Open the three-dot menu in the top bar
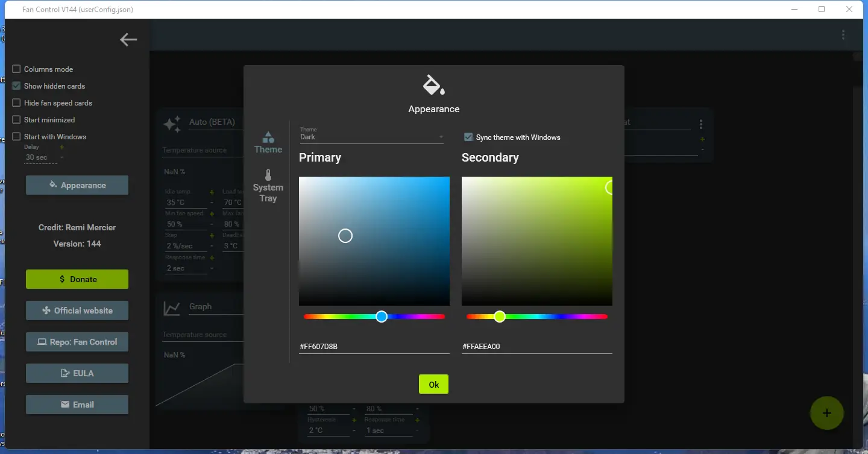The height and width of the screenshot is (454, 868). pyautogui.click(x=843, y=35)
